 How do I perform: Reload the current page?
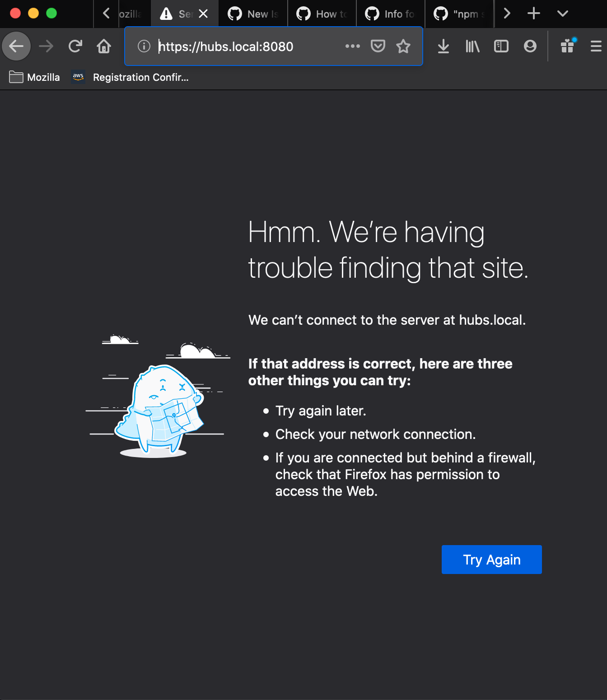pos(75,46)
